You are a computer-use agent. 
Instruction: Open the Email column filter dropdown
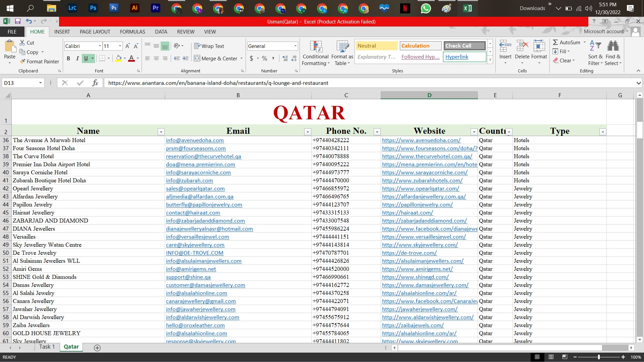coord(308,132)
